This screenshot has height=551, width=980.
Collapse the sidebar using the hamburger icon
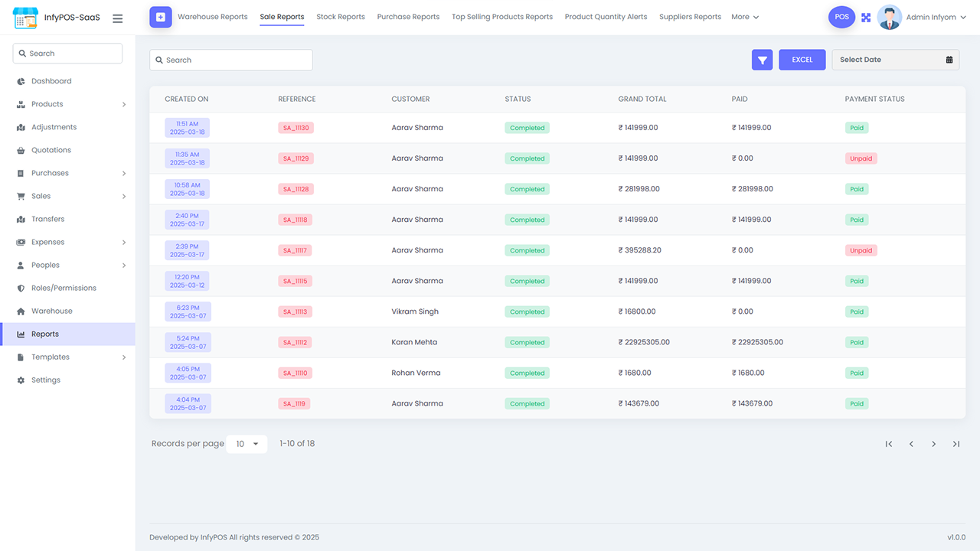[x=117, y=18]
